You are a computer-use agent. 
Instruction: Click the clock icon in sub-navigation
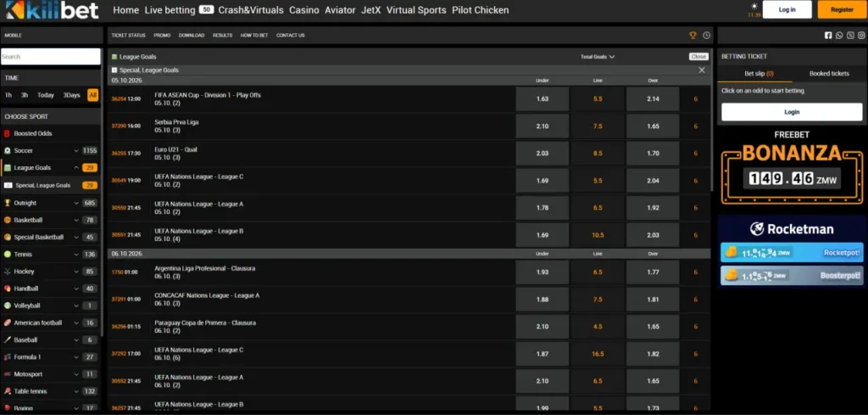(706, 35)
